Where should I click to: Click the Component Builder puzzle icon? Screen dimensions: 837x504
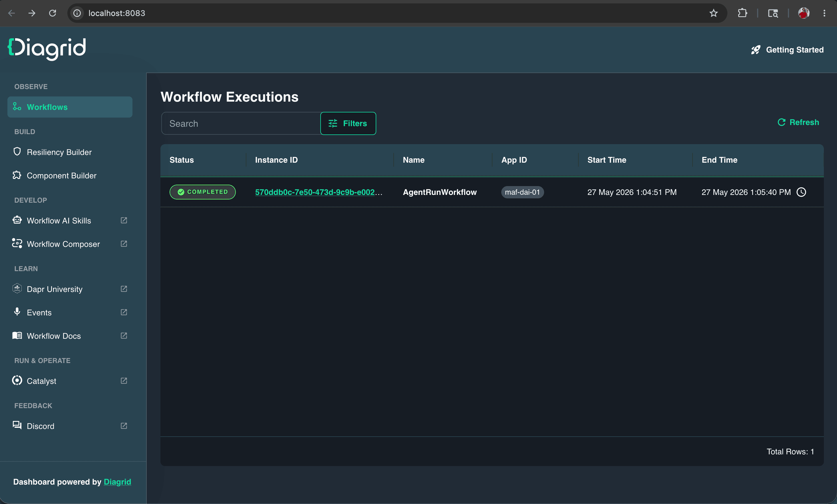click(17, 175)
